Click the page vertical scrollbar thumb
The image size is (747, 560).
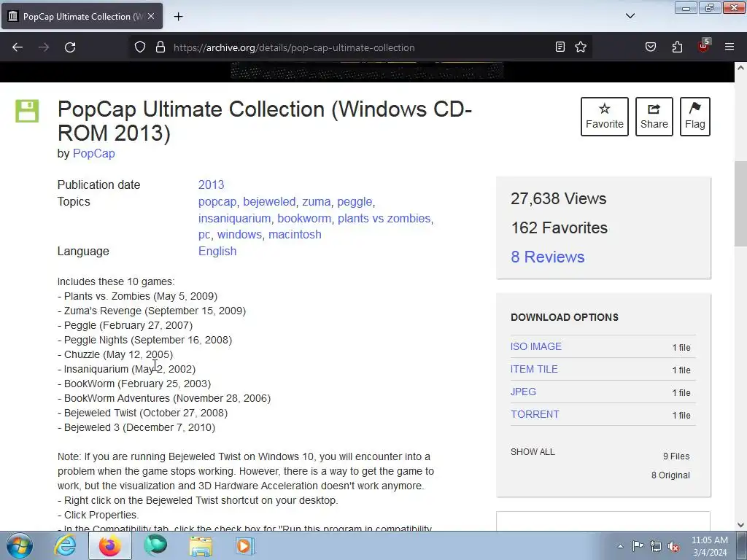(x=740, y=205)
